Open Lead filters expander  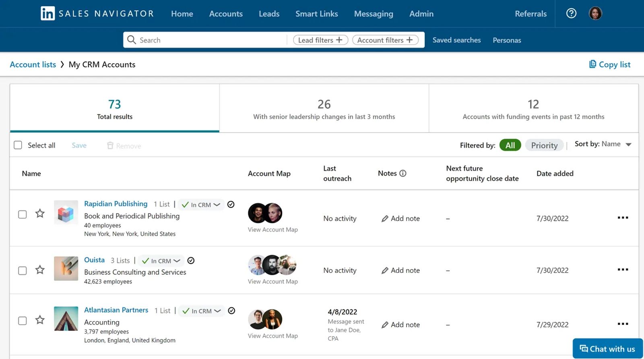(320, 40)
